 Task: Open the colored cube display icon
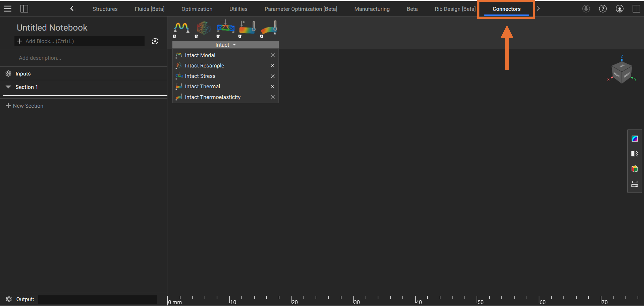tap(635, 169)
